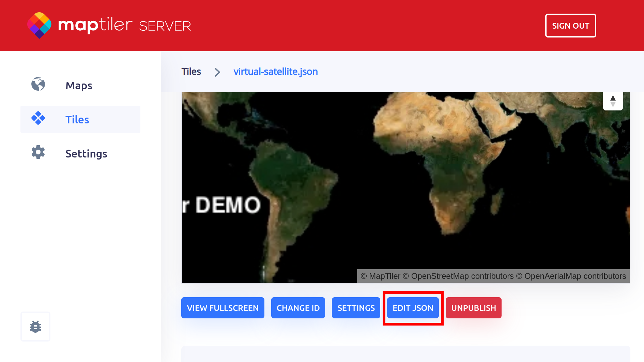
Task: Click the bug report icon button
Action: click(x=35, y=327)
